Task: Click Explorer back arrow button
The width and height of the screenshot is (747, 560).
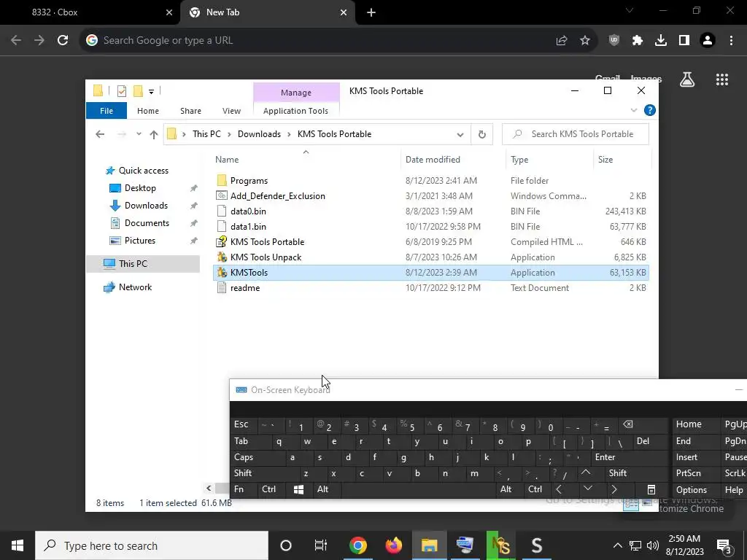Action: 100,134
